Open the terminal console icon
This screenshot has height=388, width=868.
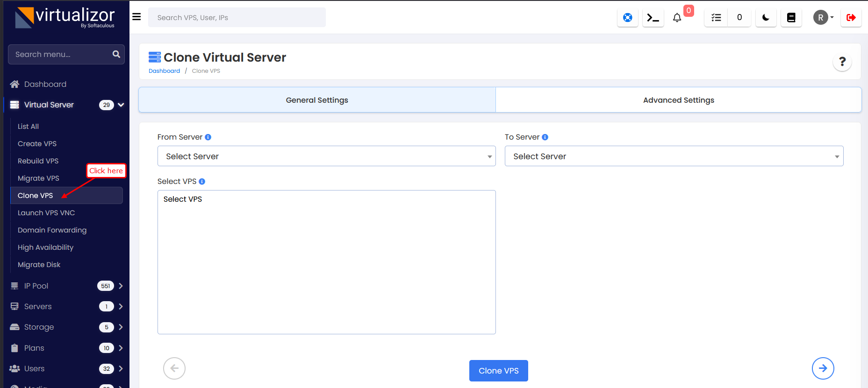[x=653, y=18]
